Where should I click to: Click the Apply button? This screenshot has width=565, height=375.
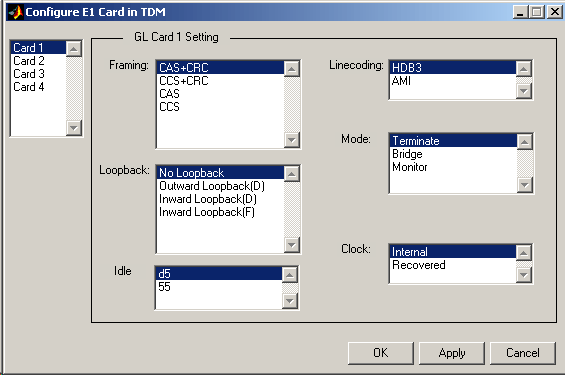tap(452, 353)
